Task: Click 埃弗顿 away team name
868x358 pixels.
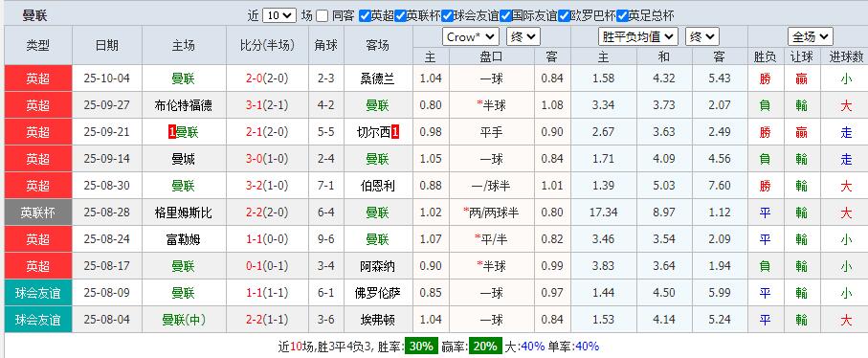Action: tap(377, 320)
